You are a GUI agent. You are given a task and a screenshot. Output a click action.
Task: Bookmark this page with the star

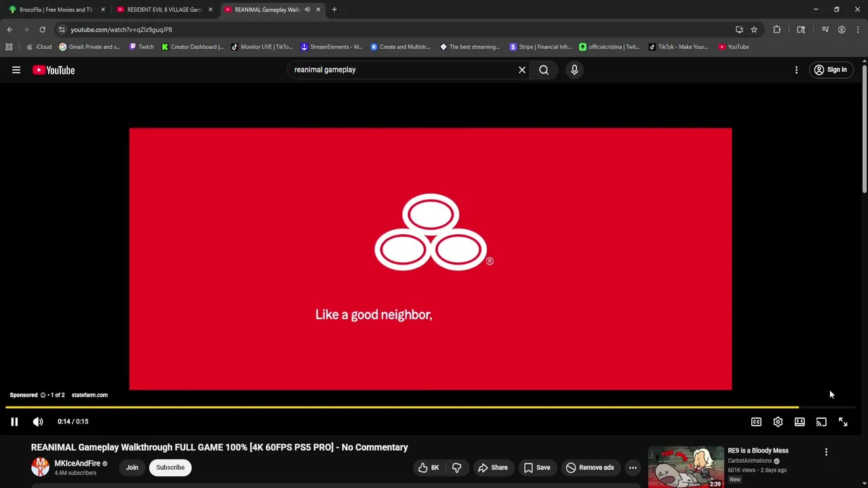pos(754,30)
